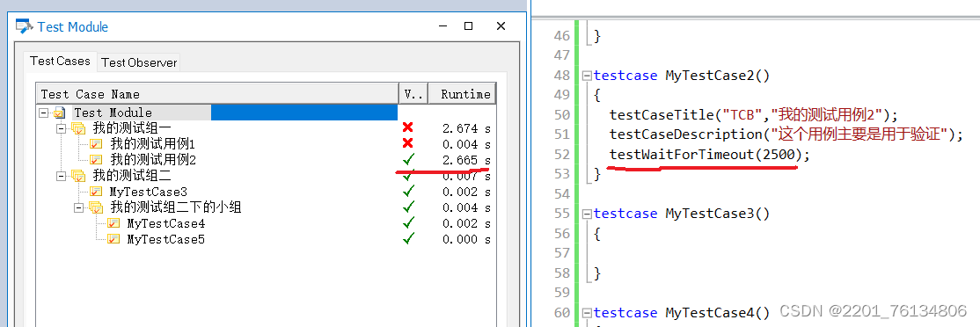Click the 0.004 s runtime of 我的测试用例1

coord(466,144)
